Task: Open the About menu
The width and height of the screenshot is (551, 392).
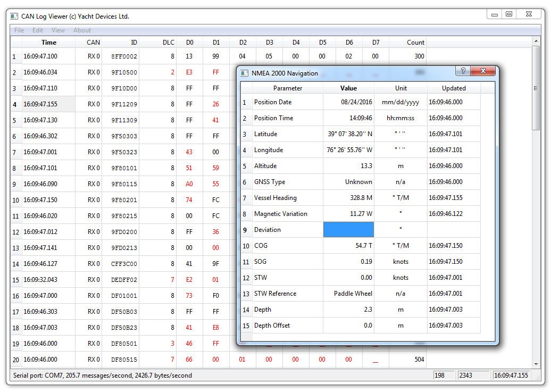Action: (82, 30)
